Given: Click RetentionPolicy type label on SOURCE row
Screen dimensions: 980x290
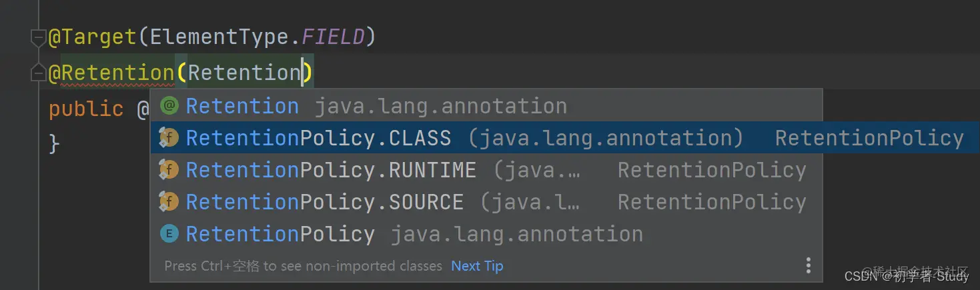Looking at the screenshot, I should 712,202.
